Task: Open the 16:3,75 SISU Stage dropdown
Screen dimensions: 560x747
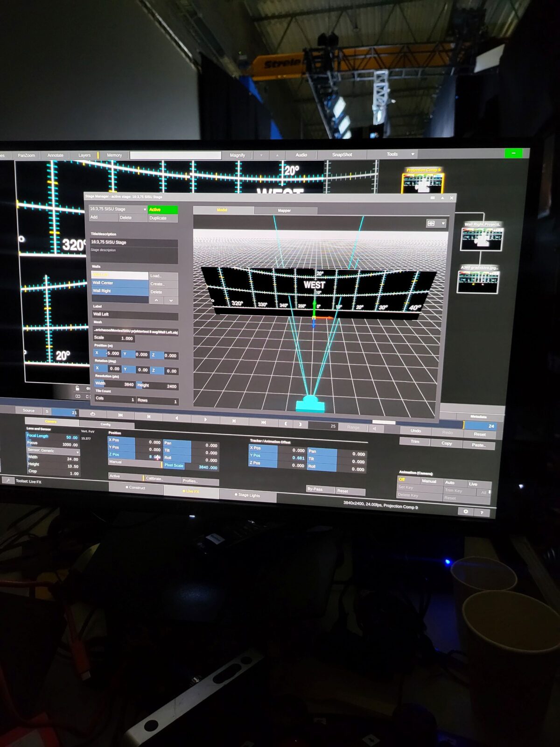Action: pos(118,209)
